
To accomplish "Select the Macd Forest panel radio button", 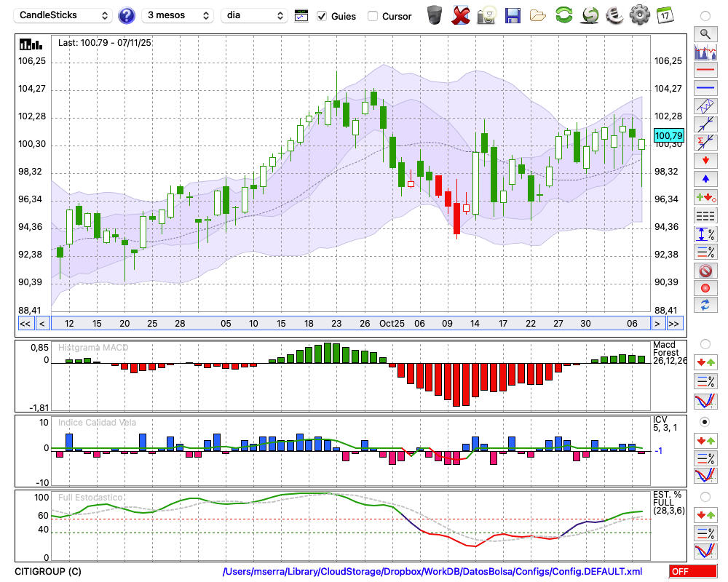I will 705,344.
